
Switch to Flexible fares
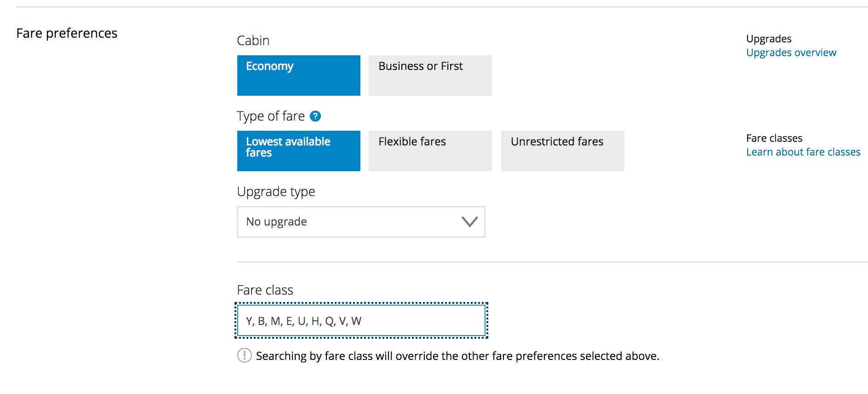pos(430,151)
